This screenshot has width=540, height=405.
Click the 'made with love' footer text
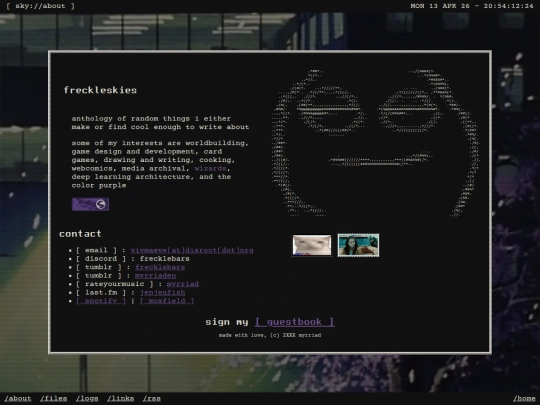[270, 335]
